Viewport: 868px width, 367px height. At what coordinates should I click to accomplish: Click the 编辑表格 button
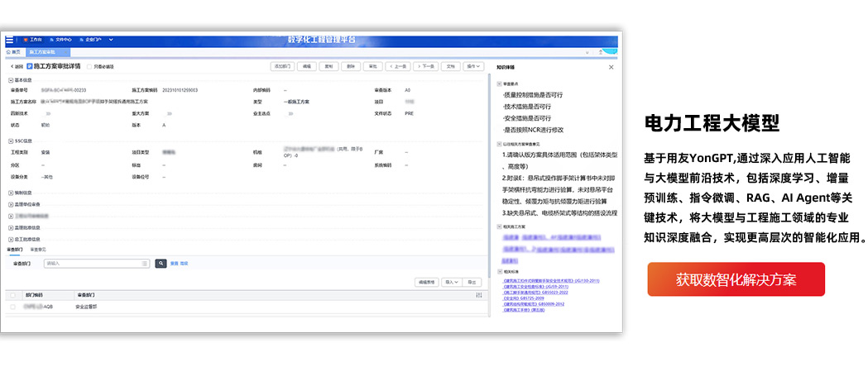pyautogui.click(x=427, y=282)
